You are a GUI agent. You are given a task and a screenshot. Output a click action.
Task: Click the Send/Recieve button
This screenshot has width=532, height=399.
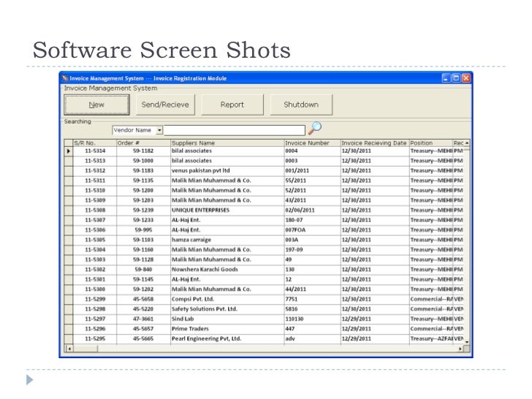tap(165, 104)
